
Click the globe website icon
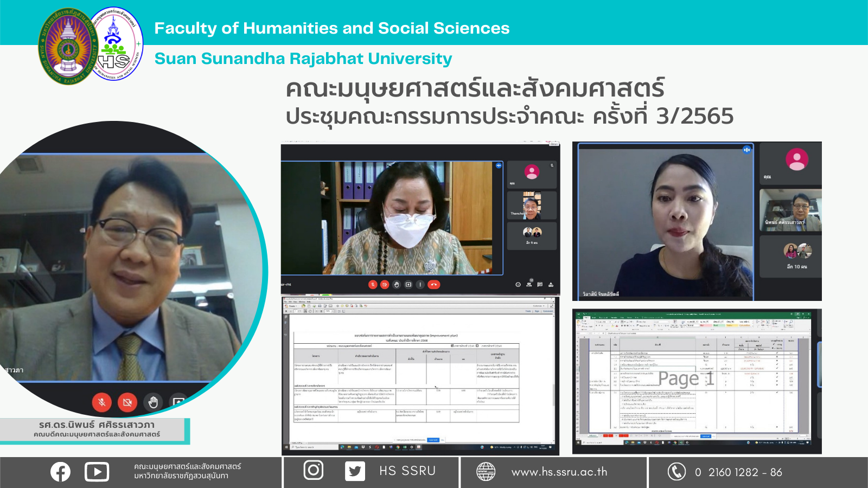(486, 472)
